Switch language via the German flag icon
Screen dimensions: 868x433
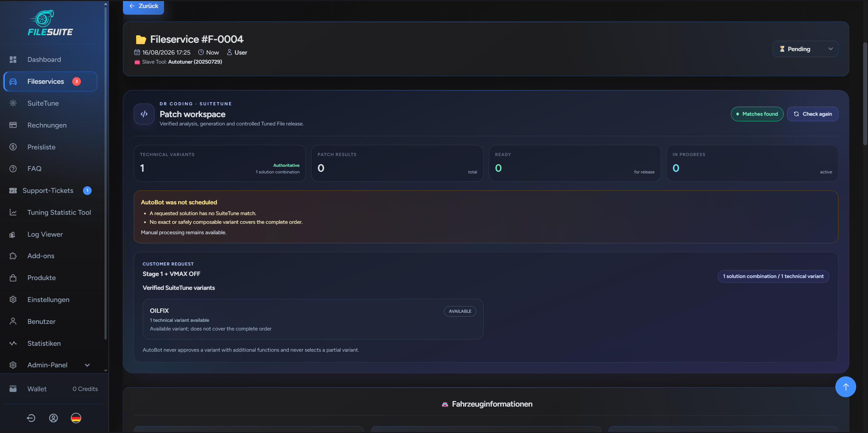(x=76, y=418)
